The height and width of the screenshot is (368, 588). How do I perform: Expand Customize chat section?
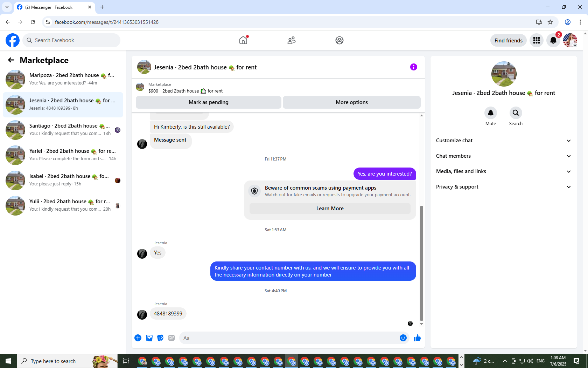coord(504,141)
